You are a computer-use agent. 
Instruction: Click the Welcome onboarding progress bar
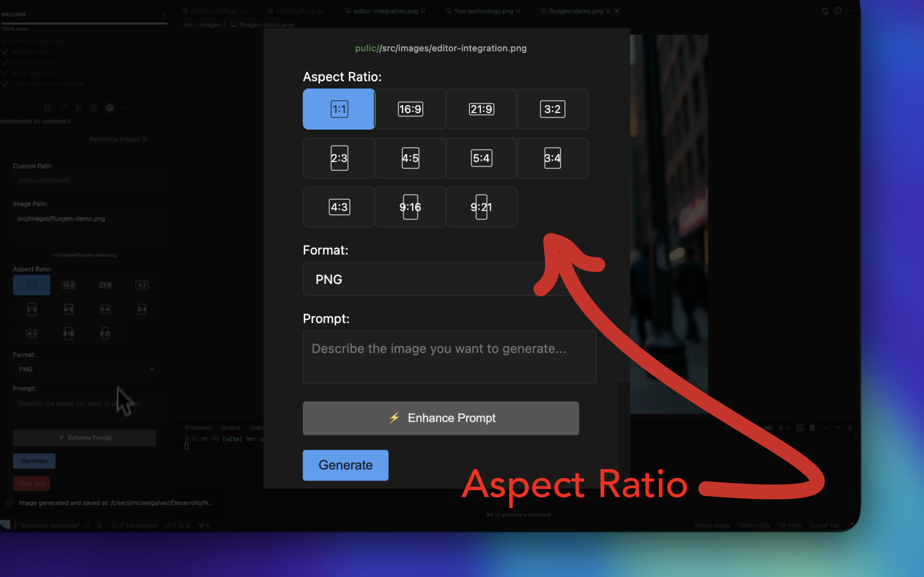(x=84, y=23)
